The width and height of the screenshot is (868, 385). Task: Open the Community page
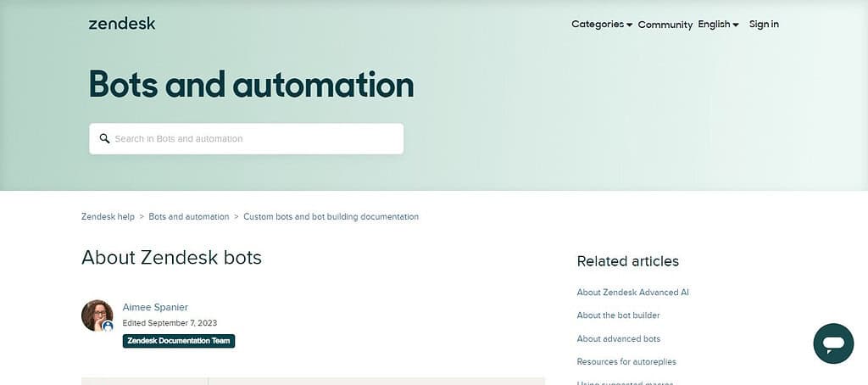665,25
